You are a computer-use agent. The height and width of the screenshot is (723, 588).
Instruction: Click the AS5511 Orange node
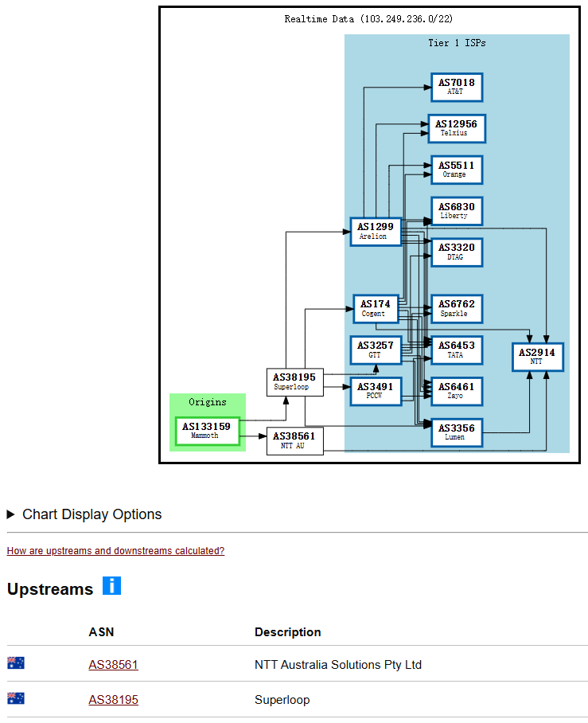457,170
